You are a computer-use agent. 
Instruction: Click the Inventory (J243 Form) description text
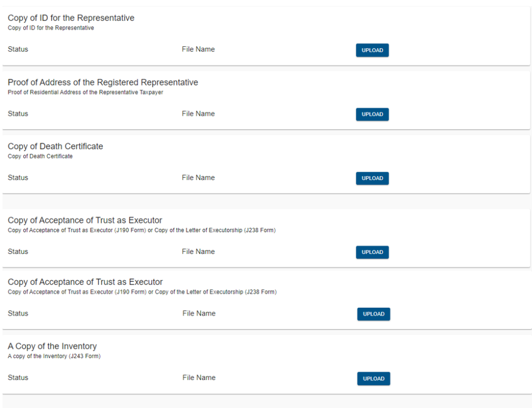pyautogui.click(x=54, y=357)
